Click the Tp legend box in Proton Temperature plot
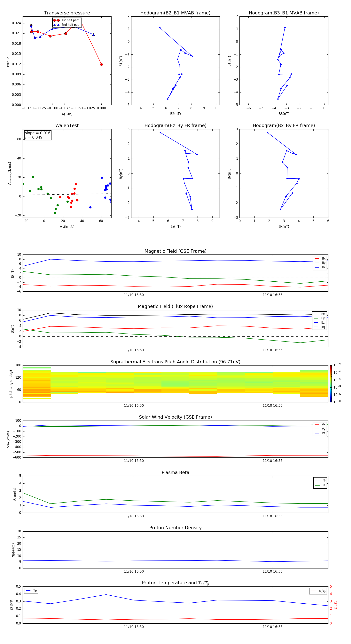 point(31,591)
